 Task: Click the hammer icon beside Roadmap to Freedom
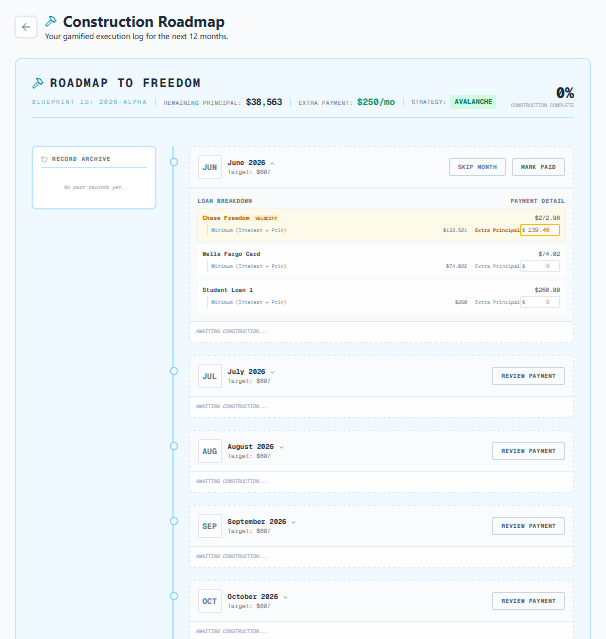coord(38,83)
